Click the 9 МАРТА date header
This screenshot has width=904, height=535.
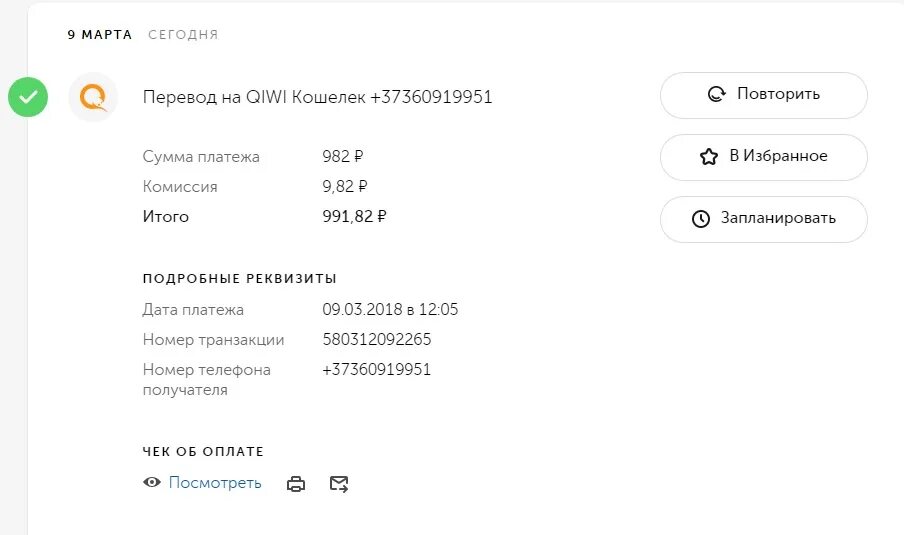tap(100, 35)
